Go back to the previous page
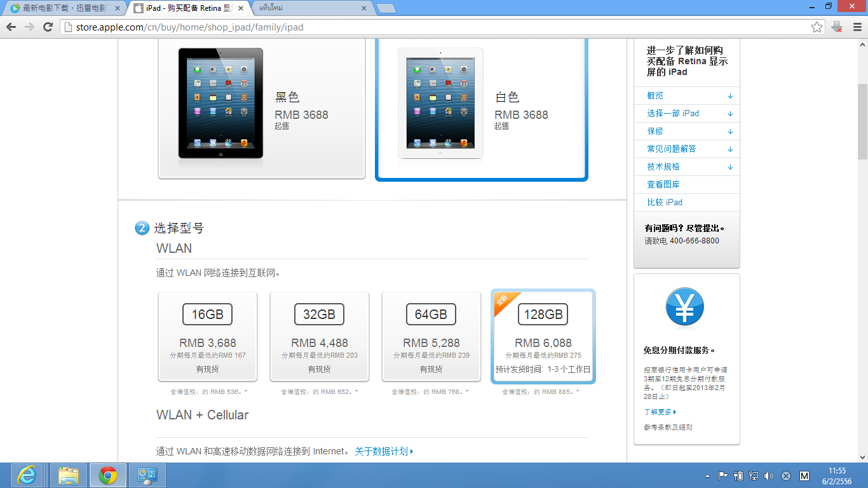Image resolution: width=868 pixels, height=488 pixels. [x=11, y=27]
